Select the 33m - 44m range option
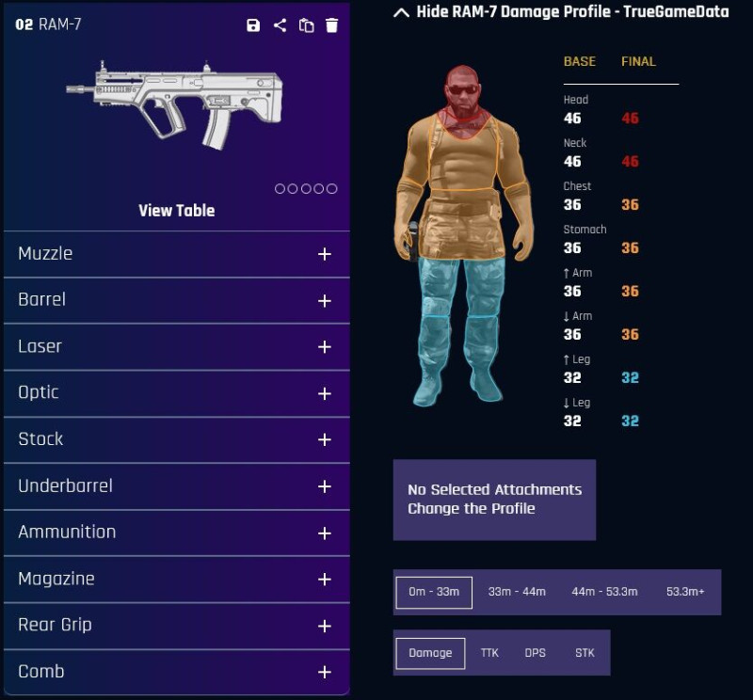 point(517,592)
